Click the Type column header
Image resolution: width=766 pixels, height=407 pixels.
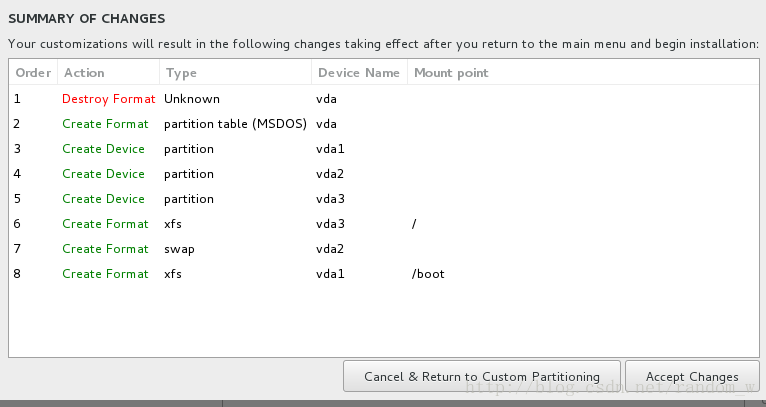pyautogui.click(x=235, y=73)
